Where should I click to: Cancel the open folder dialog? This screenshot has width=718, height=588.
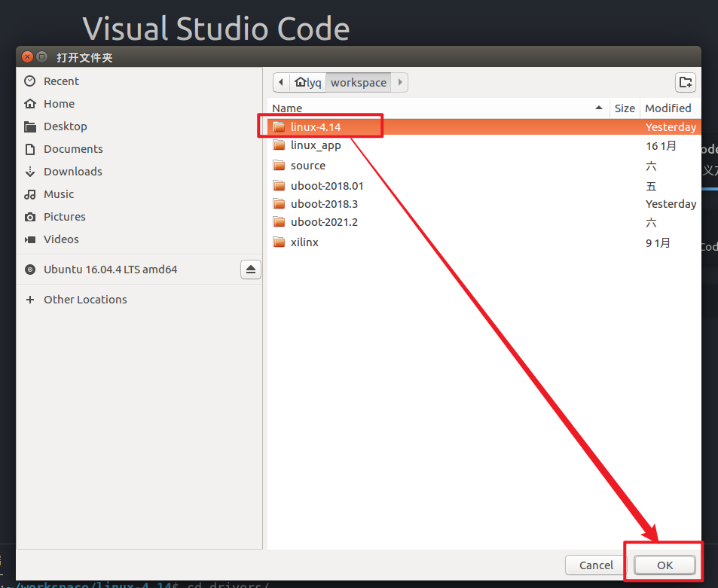pos(596,565)
